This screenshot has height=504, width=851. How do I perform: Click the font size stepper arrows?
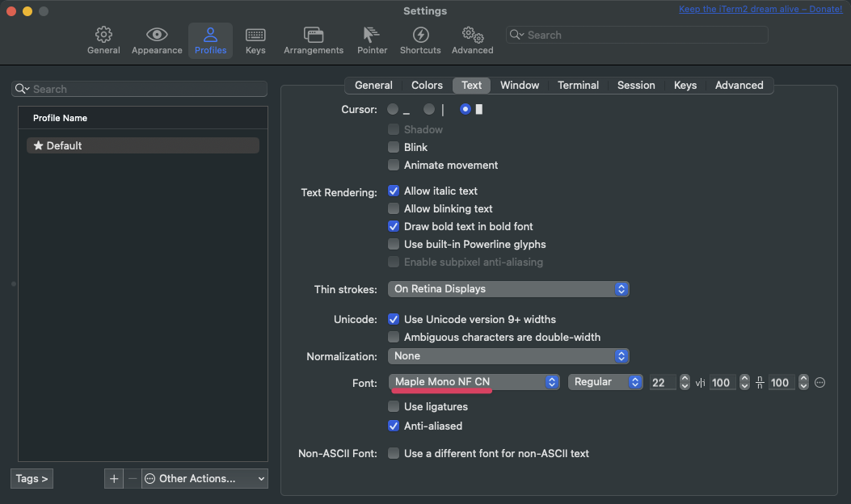[685, 383]
